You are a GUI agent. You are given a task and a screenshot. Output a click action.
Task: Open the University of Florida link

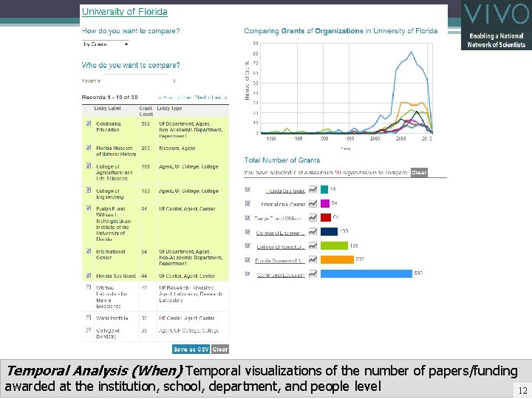tap(125, 12)
